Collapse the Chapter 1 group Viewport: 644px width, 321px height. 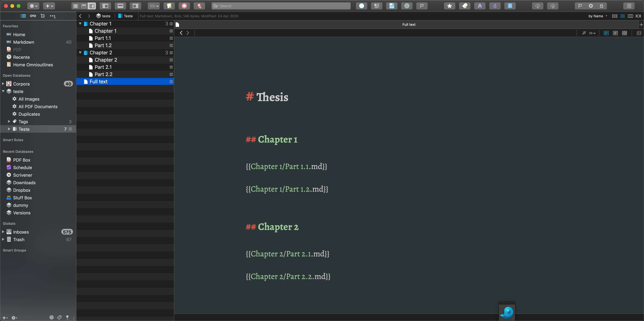coord(80,24)
